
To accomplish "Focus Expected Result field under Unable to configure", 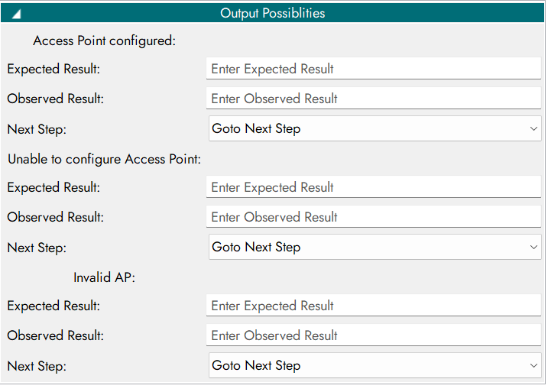I will [x=374, y=187].
